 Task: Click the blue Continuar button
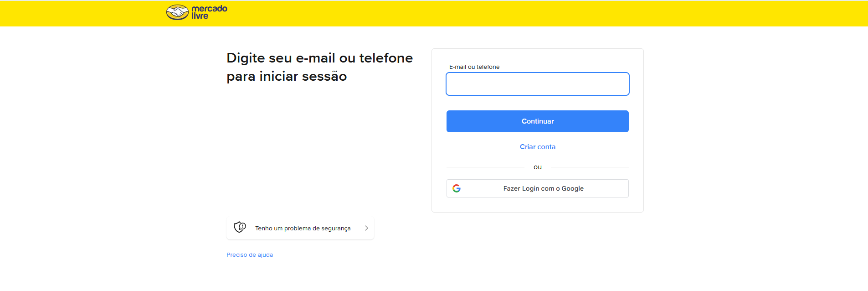pos(538,121)
